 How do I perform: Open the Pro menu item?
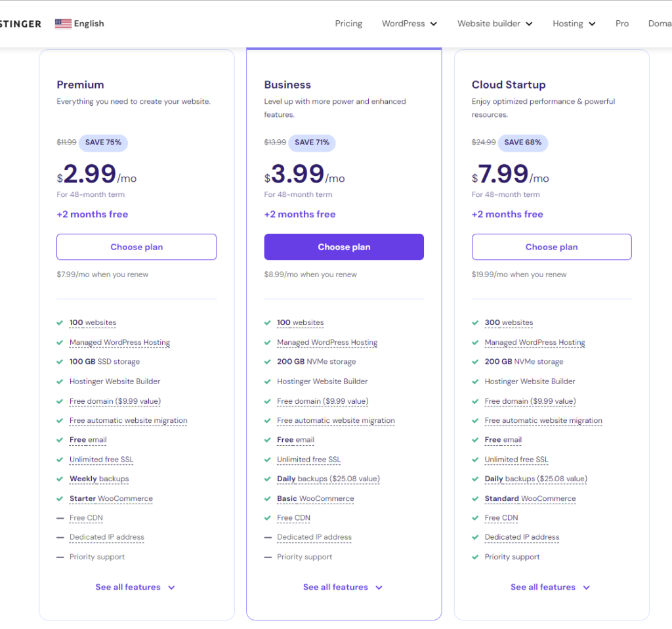click(x=622, y=24)
